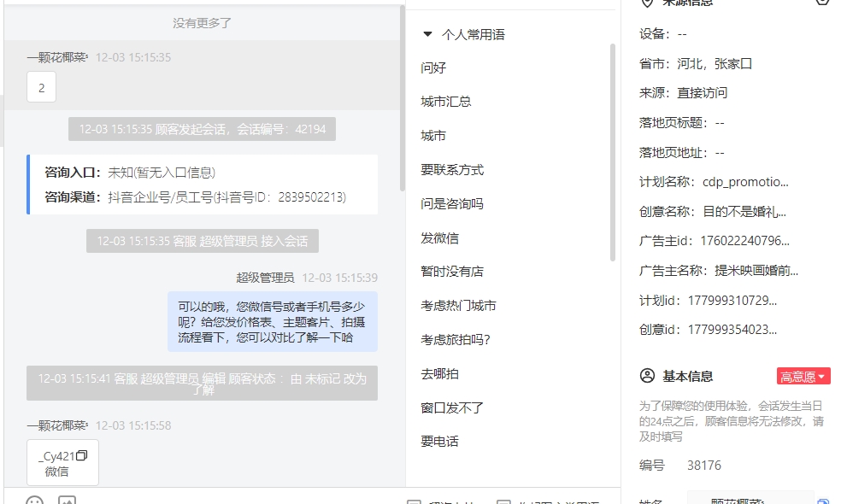Select the 暂时没有店 quick phrase
Screen dimensions: 847x504
[452, 272]
